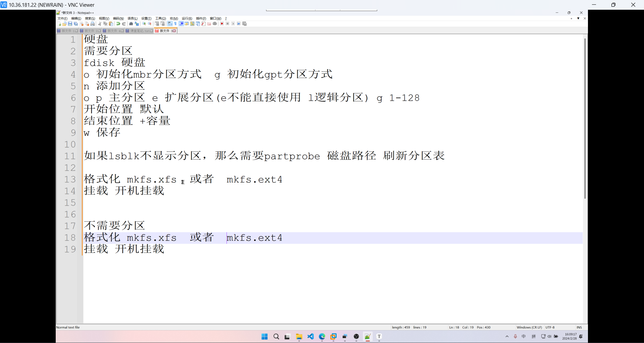Click the 中 input method indicator in tray
The height and width of the screenshot is (343, 644).
[x=524, y=336]
